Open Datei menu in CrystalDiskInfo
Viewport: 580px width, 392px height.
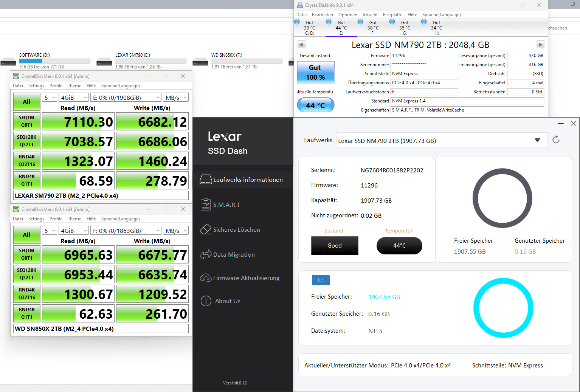[x=301, y=15]
